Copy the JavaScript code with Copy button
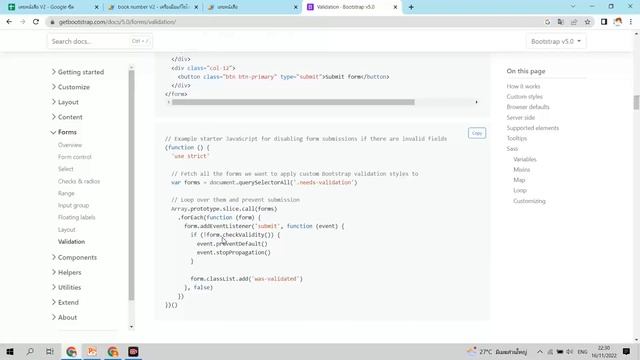 [x=477, y=133]
